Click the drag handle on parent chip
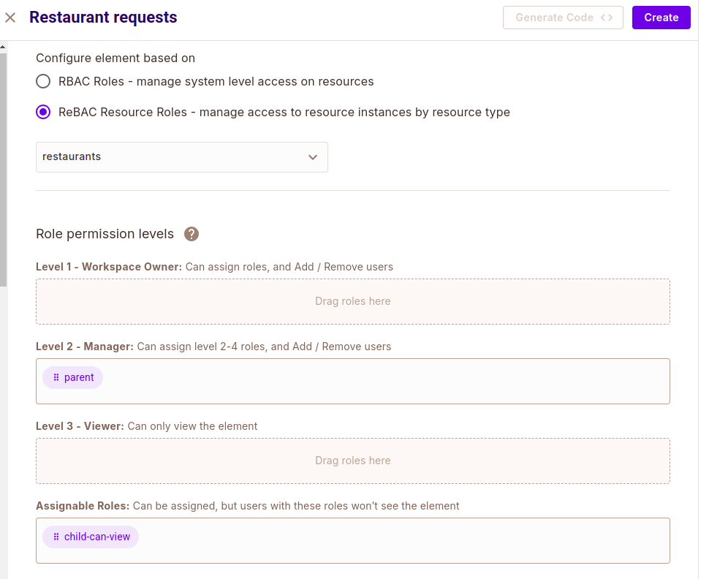The height and width of the screenshot is (579, 728). (56, 377)
